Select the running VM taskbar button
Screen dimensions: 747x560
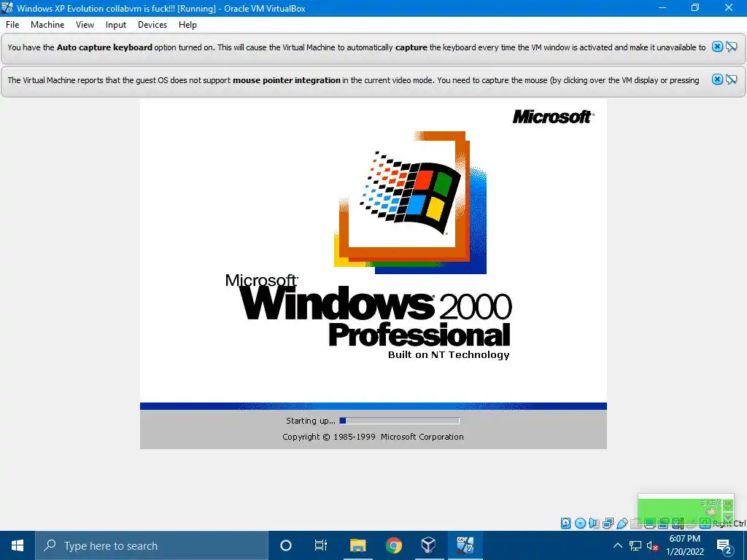[x=465, y=545]
